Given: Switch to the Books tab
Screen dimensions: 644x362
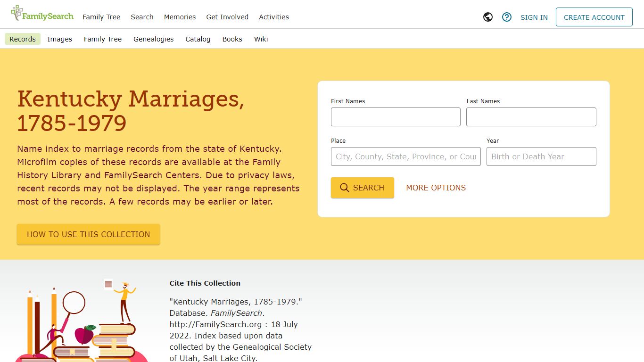Looking at the screenshot, I should (x=232, y=39).
